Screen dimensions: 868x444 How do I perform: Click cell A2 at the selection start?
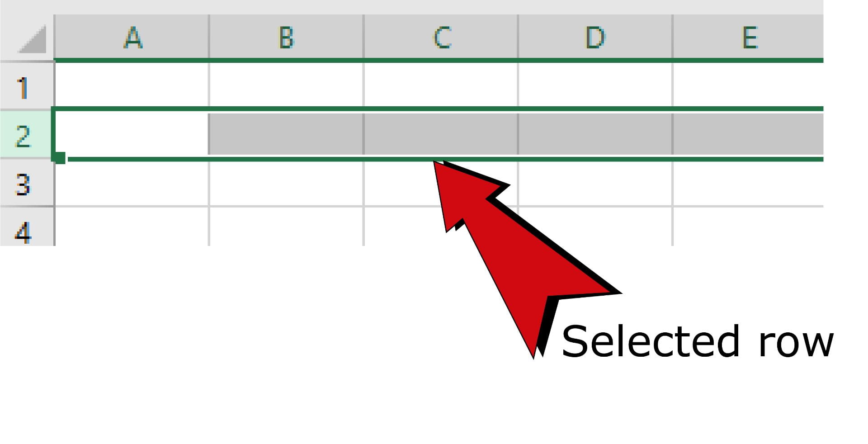point(131,133)
